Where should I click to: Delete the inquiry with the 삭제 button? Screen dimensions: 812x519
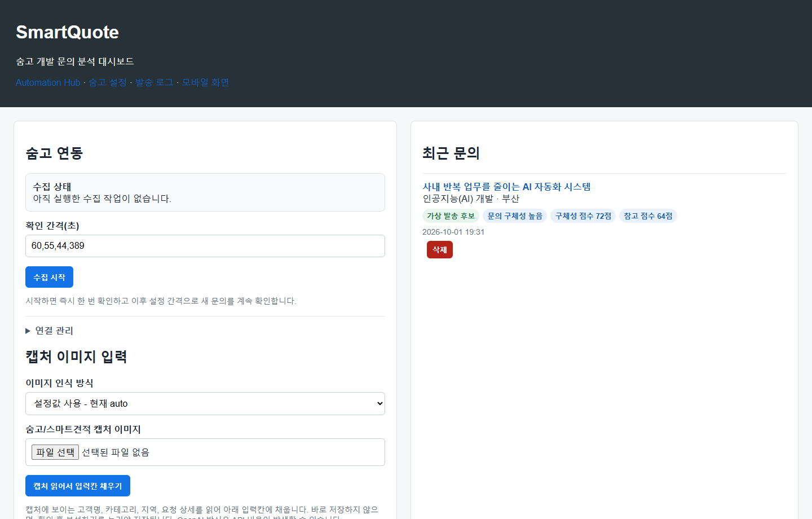pos(440,249)
